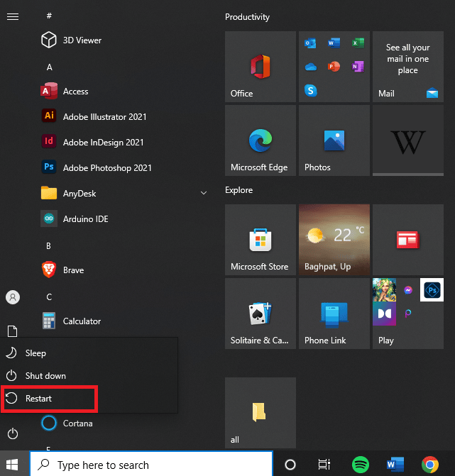Open the Solitaire & Casual Games tile
Image resolution: width=455 pixels, height=476 pixels.
click(x=260, y=314)
